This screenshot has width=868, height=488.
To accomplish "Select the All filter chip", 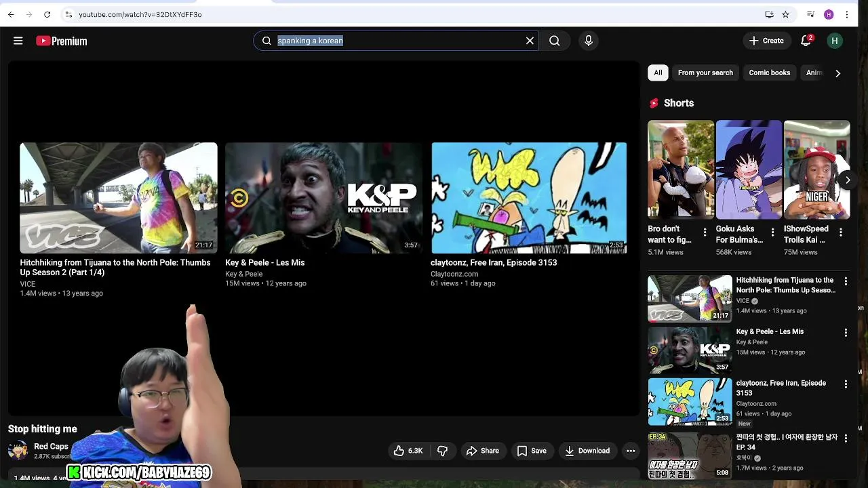I will tap(658, 73).
